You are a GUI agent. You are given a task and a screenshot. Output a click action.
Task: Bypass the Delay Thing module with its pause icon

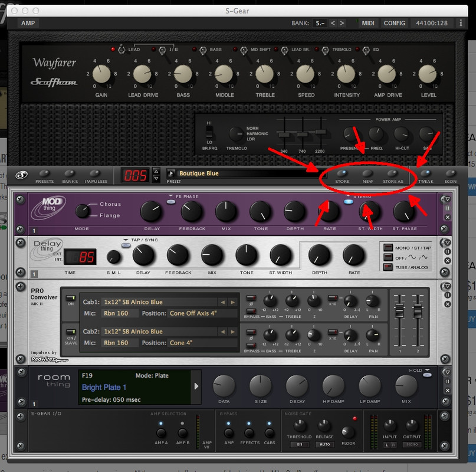pyautogui.click(x=448, y=251)
